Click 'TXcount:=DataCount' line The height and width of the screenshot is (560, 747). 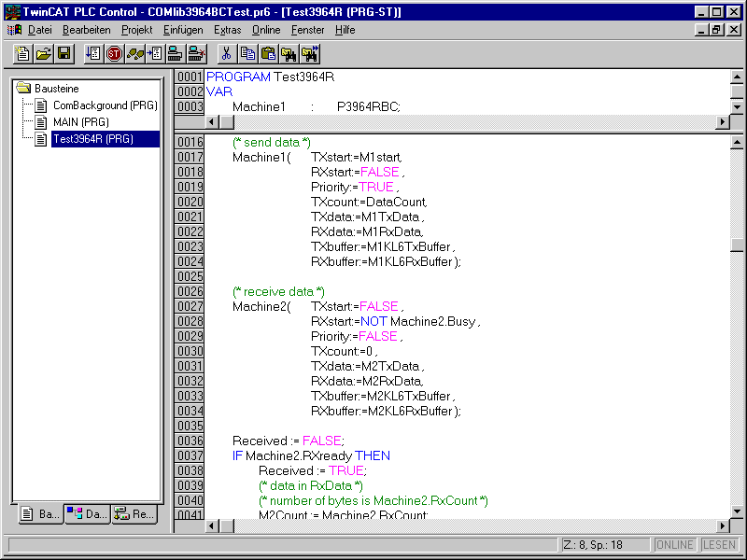pos(369,202)
